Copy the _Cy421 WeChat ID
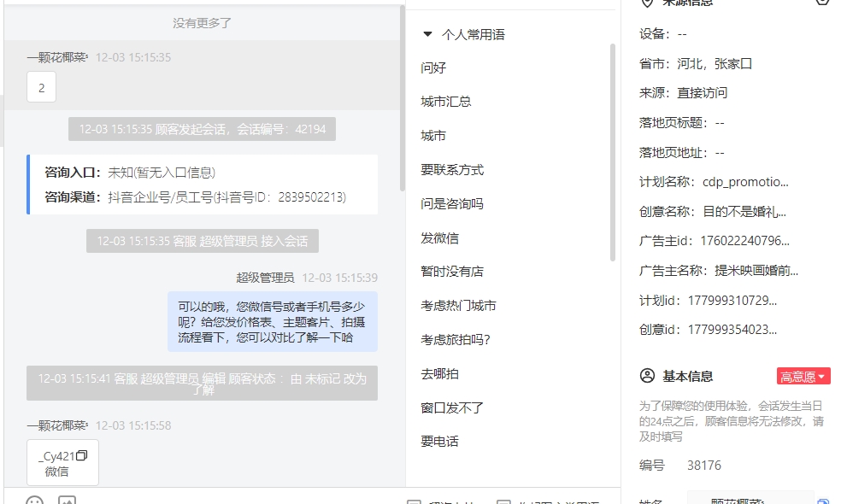 tap(81, 456)
